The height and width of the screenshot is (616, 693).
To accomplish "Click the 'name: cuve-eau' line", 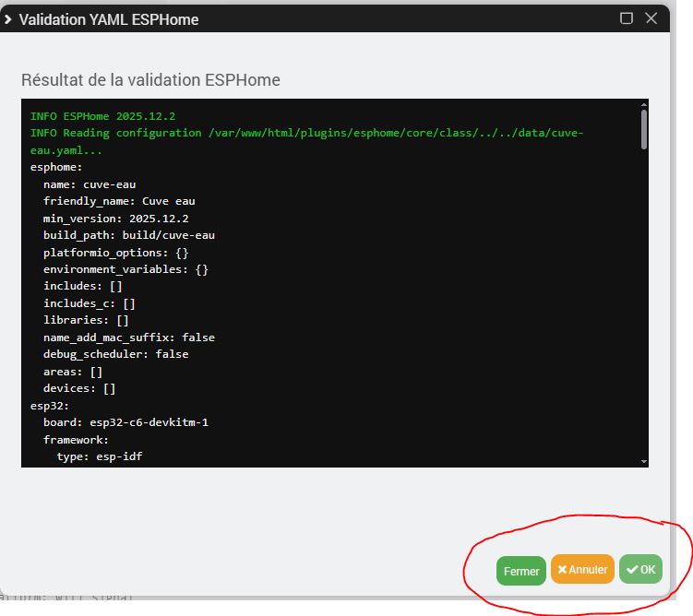I will coord(90,184).
